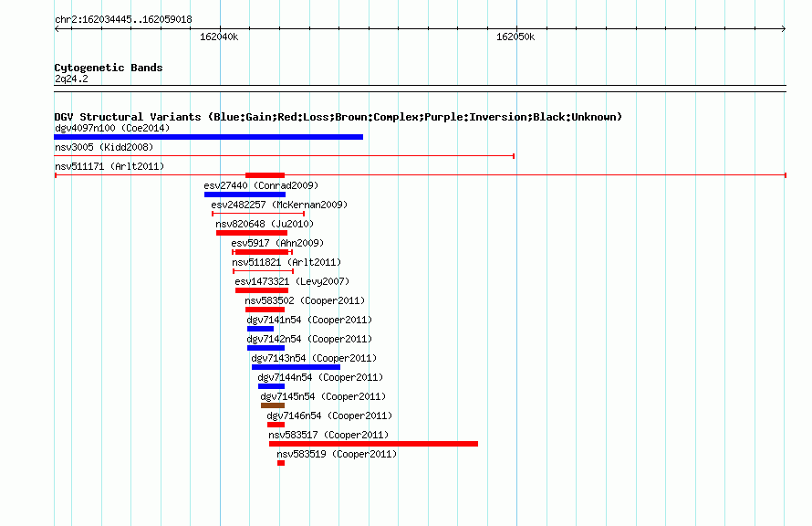Open the esv5917 (Ahn2009) label
The image size is (812, 526).
pyautogui.click(x=277, y=243)
